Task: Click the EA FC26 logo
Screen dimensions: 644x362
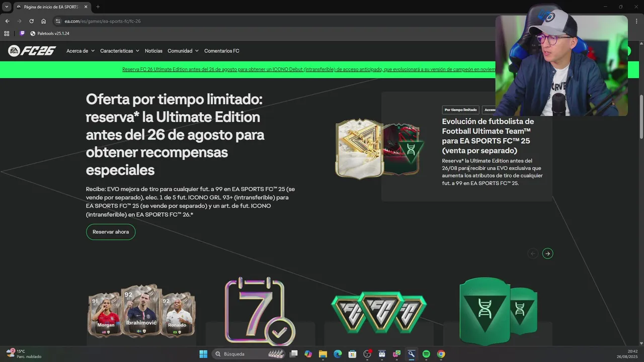Action: pyautogui.click(x=31, y=51)
